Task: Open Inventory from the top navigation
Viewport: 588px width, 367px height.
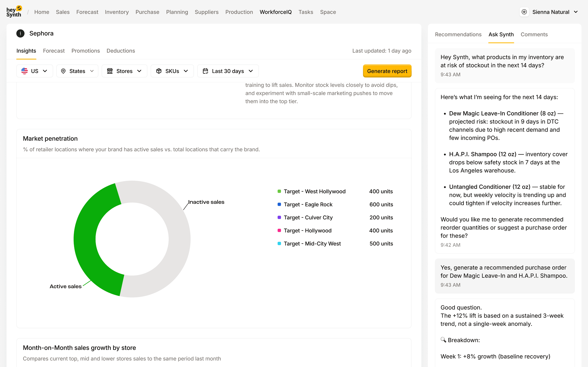Action: pos(117,12)
